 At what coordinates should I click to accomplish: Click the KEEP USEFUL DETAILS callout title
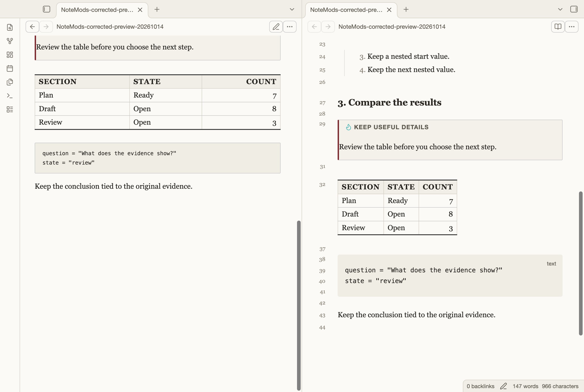(x=391, y=127)
